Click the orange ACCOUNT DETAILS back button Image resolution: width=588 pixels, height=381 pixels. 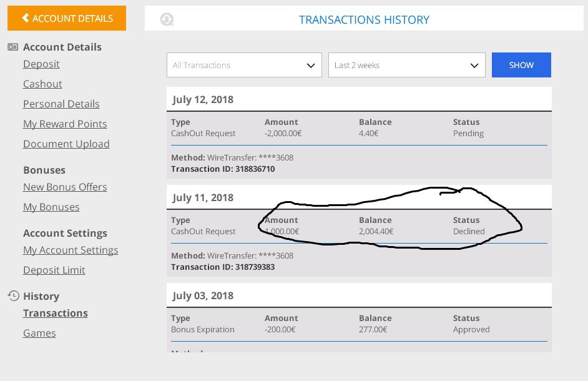[67, 18]
